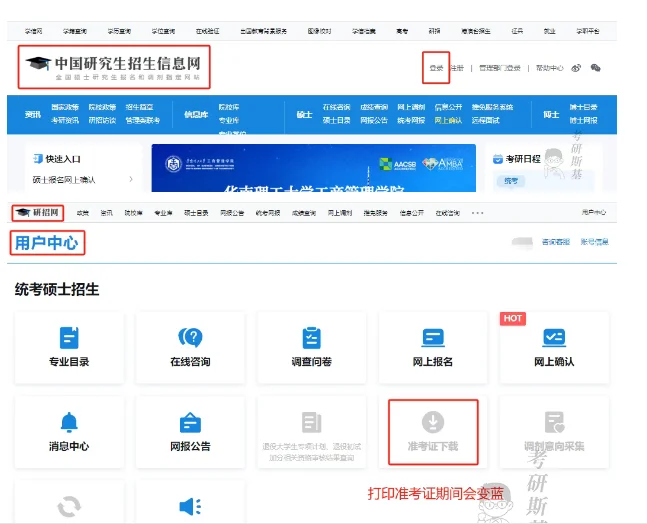
Task: Click 远程面试 in the blue navigation
Action: (x=485, y=120)
